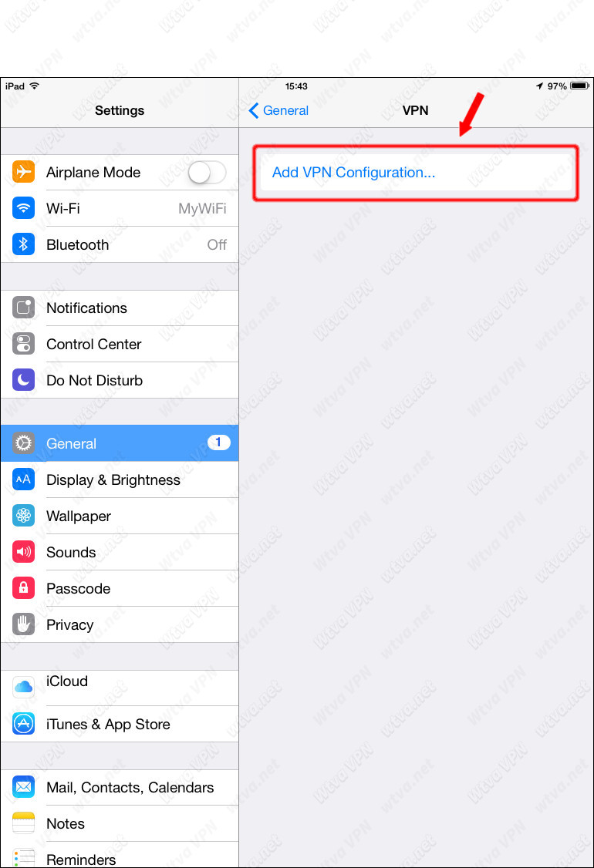Open Display & Brightness settings
Viewport: 594px width, 868px height.
point(120,479)
